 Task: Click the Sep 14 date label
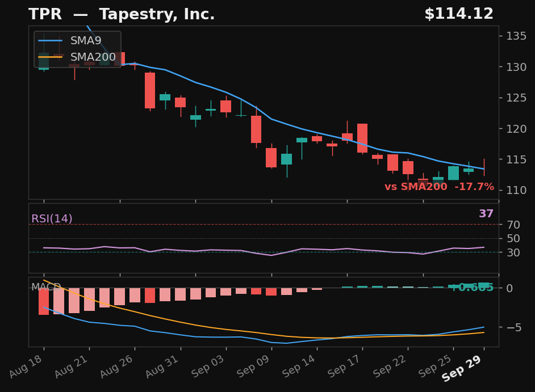(299, 366)
